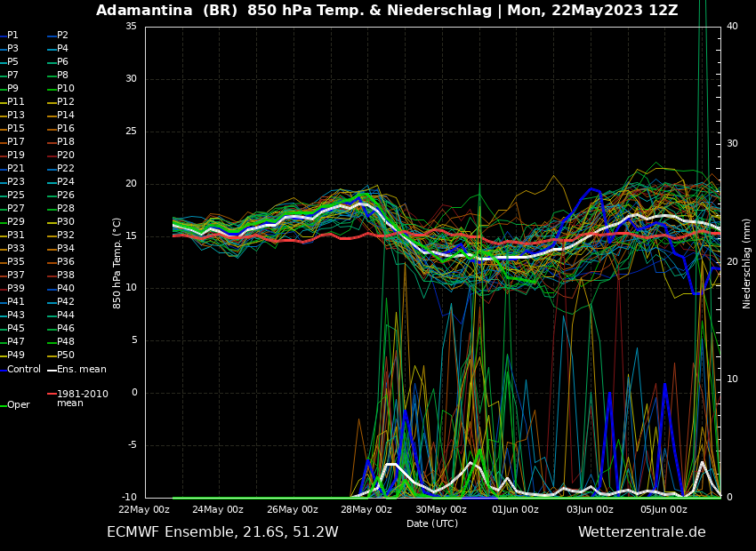Select the P38 legend label
Viewport: 756px width, 551px height.
[60, 275]
